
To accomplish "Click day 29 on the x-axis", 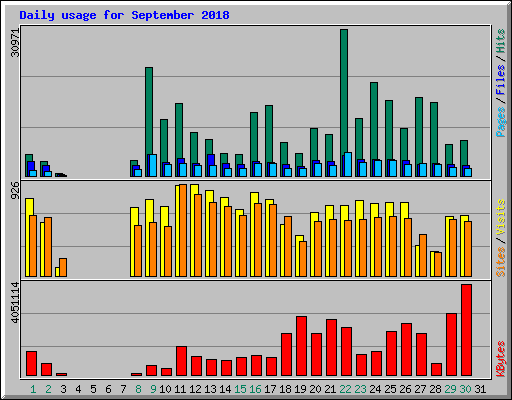I will tap(450, 389).
